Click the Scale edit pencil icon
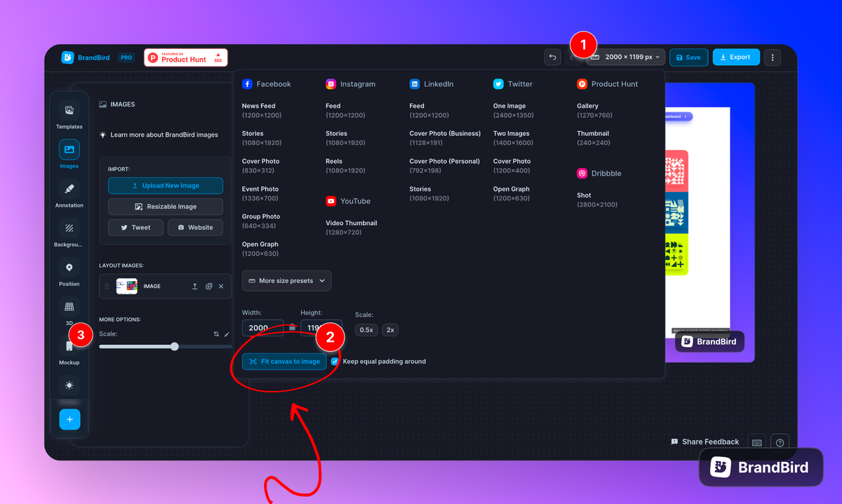This screenshot has width=842, height=504. pos(227,334)
